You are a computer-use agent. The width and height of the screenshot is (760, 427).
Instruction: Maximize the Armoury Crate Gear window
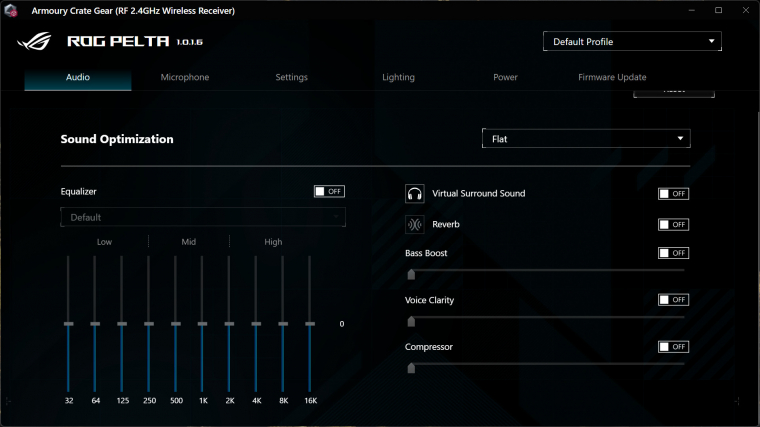point(718,10)
